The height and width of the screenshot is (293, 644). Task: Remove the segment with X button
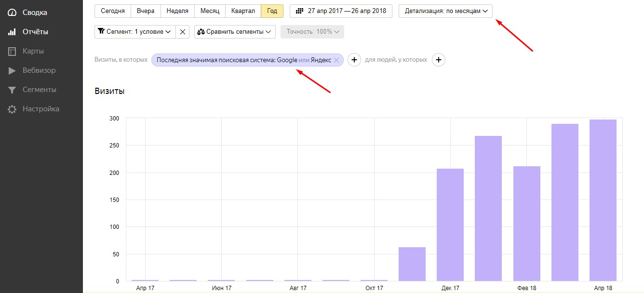[182, 32]
